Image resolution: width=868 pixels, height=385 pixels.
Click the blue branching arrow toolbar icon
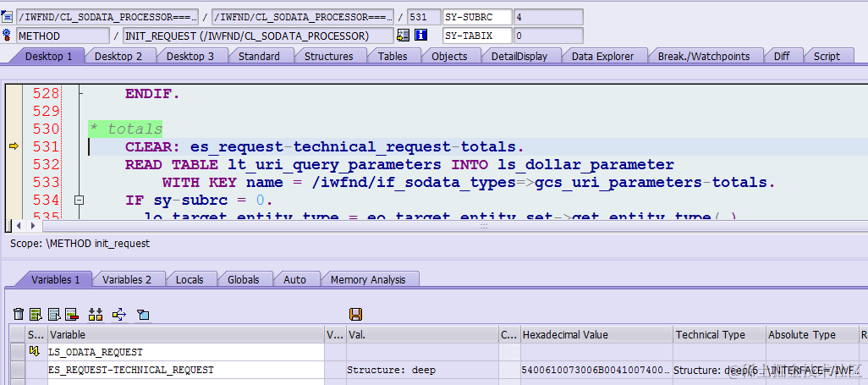(119, 315)
